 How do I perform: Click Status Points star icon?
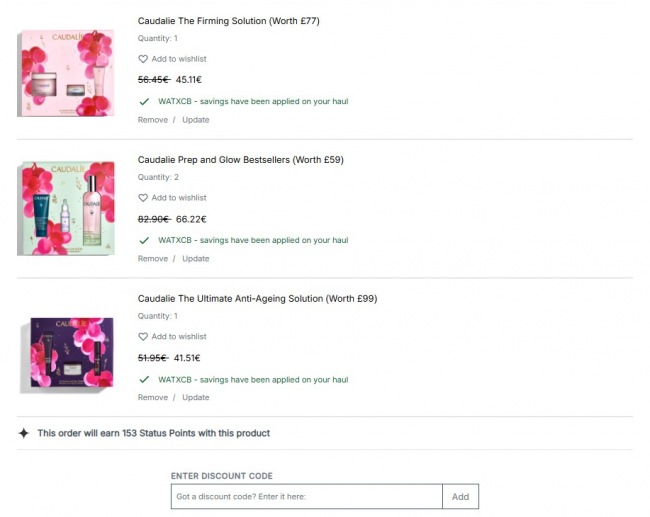(24, 433)
